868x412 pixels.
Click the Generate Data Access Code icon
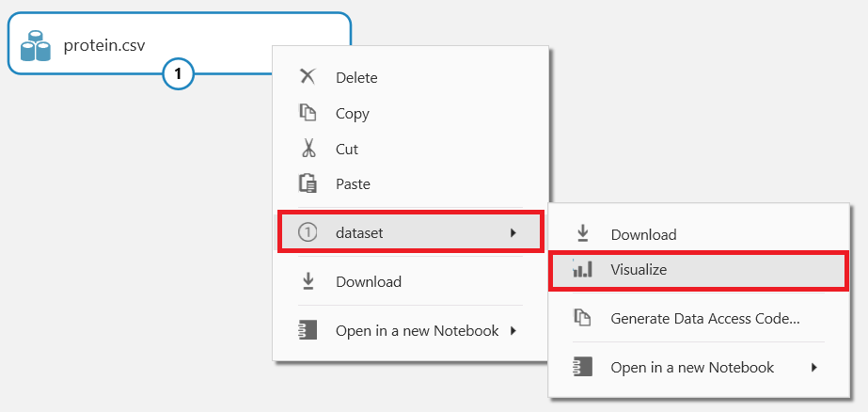tap(583, 318)
